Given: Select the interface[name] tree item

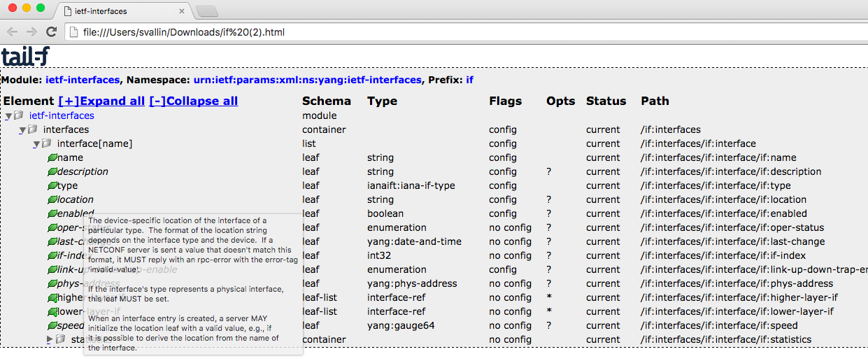Looking at the screenshot, I should coord(94,143).
